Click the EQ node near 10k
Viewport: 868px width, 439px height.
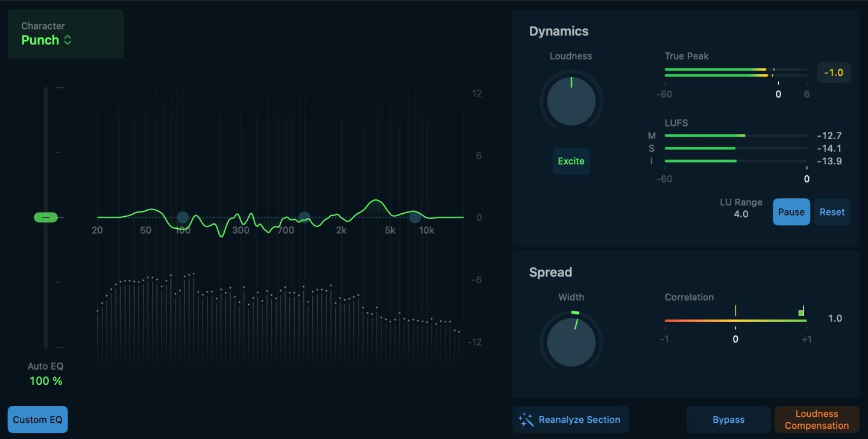pyautogui.click(x=414, y=217)
